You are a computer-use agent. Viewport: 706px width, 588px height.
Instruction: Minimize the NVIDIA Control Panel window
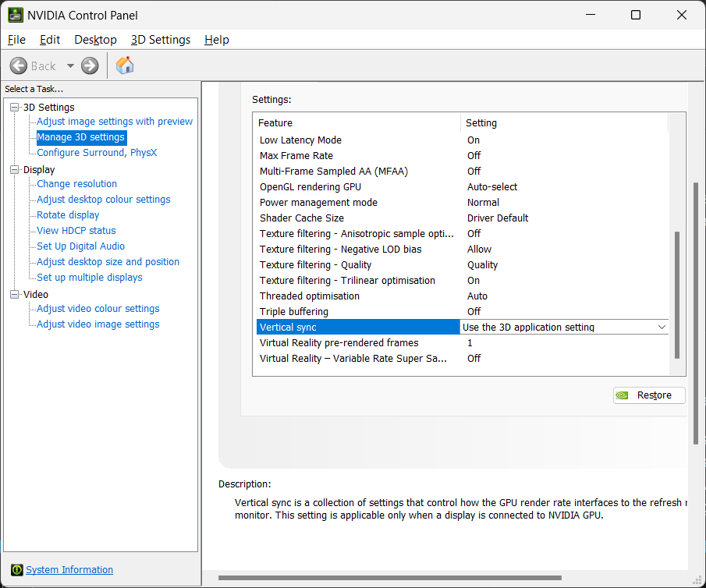[591, 15]
